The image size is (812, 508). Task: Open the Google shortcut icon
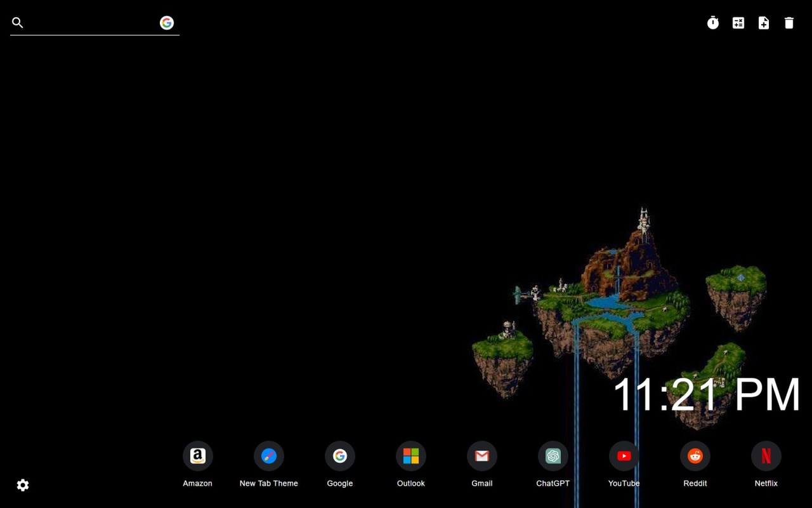[340, 456]
